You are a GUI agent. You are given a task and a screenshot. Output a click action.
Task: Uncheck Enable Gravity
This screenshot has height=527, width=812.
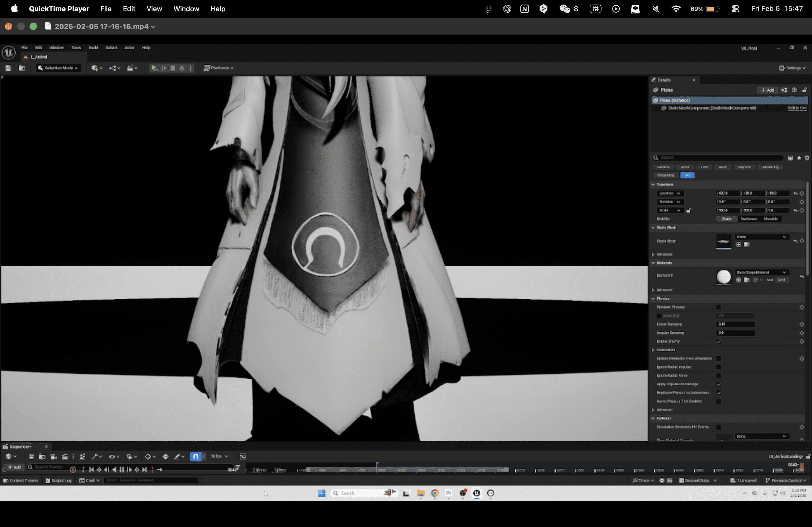719,341
